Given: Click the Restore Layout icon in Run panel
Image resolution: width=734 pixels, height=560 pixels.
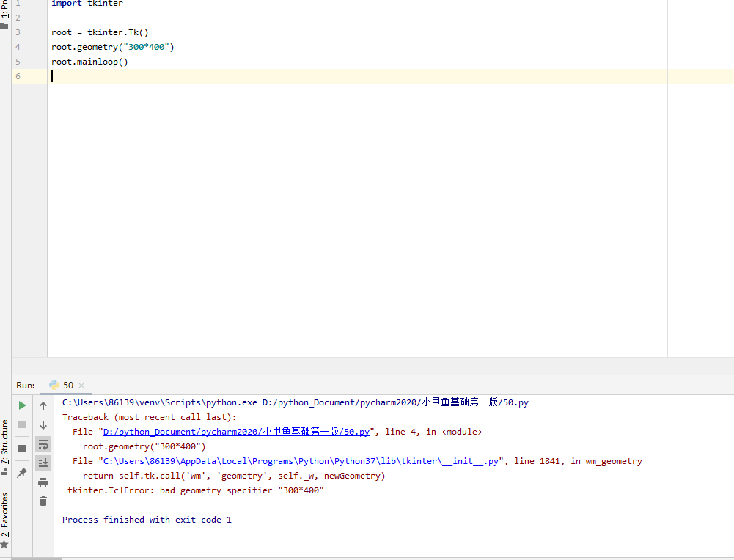Looking at the screenshot, I should click(x=22, y=448).
